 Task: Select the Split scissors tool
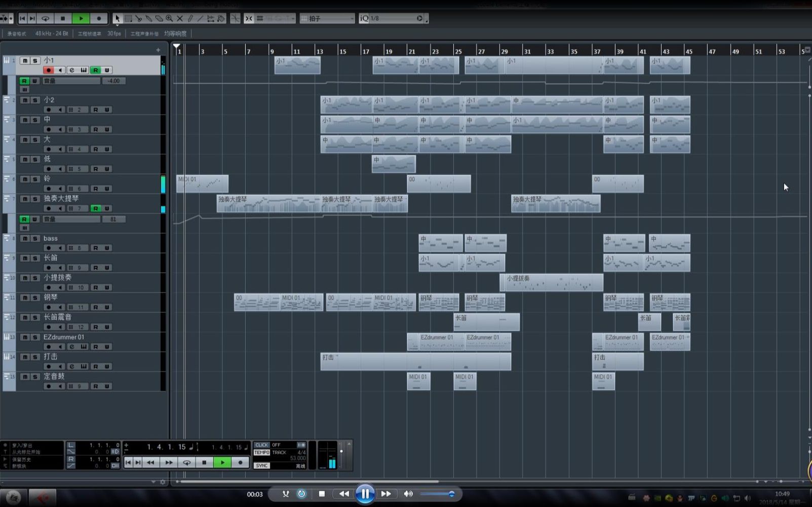pos(138,18)
